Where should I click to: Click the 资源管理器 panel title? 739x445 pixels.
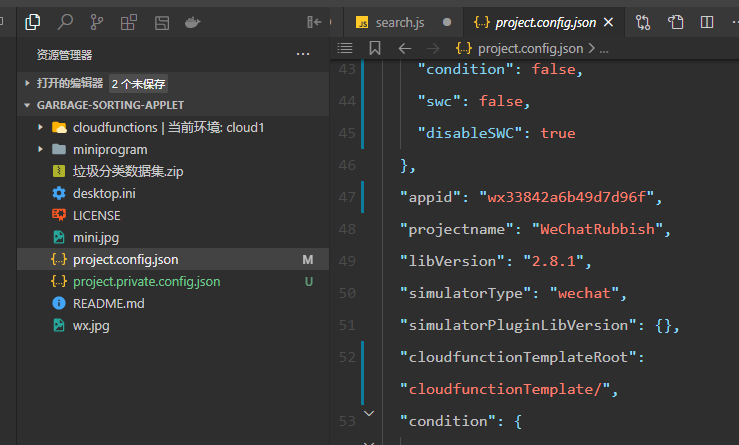coord(64,55)
